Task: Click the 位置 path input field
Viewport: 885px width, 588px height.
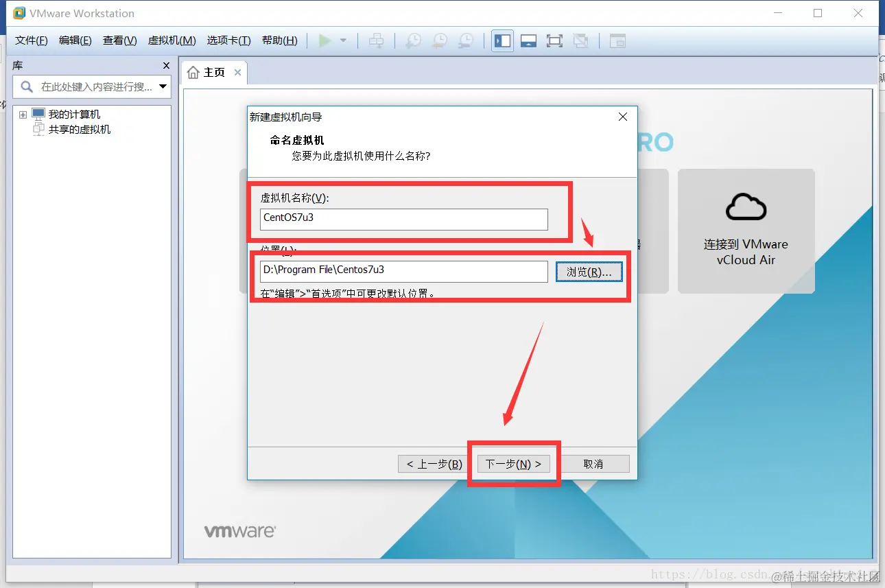Action: 404,271
